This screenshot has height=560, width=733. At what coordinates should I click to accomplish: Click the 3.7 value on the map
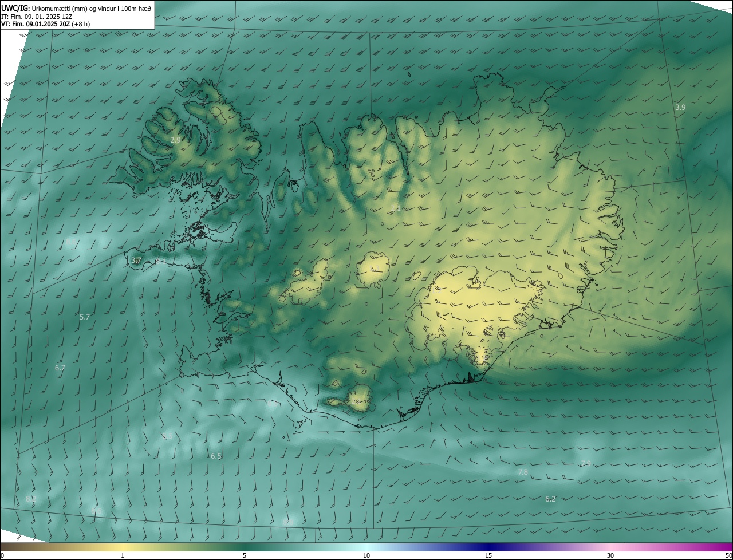tap(136, 261)
